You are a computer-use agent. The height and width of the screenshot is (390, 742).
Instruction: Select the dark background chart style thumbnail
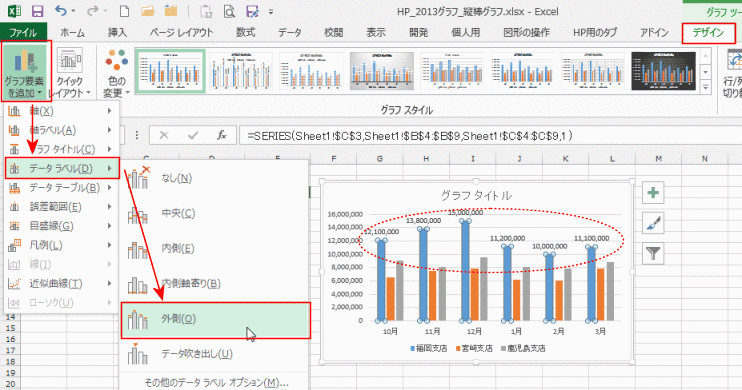tap(663, 71)
